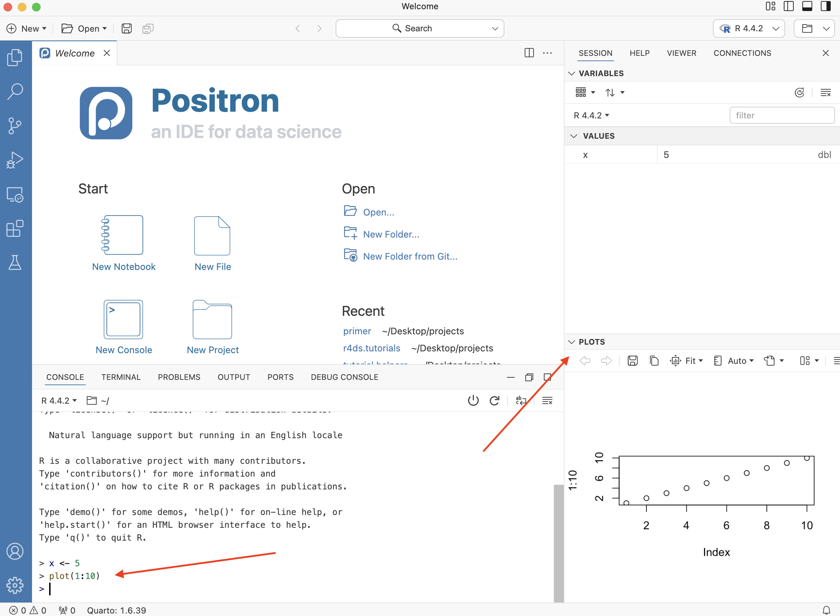Click the Search command center box
This screenshot has height=616, width=840.
(420, 28)
